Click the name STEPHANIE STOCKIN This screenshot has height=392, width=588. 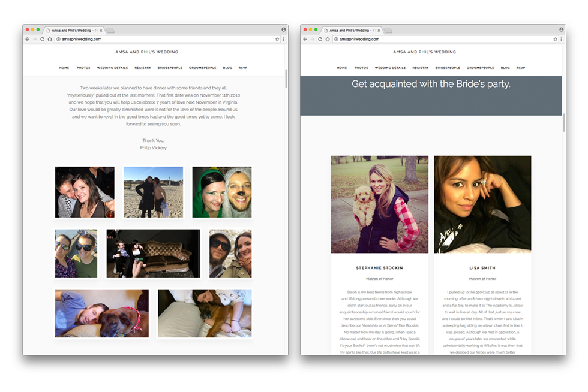coord(379,268)
